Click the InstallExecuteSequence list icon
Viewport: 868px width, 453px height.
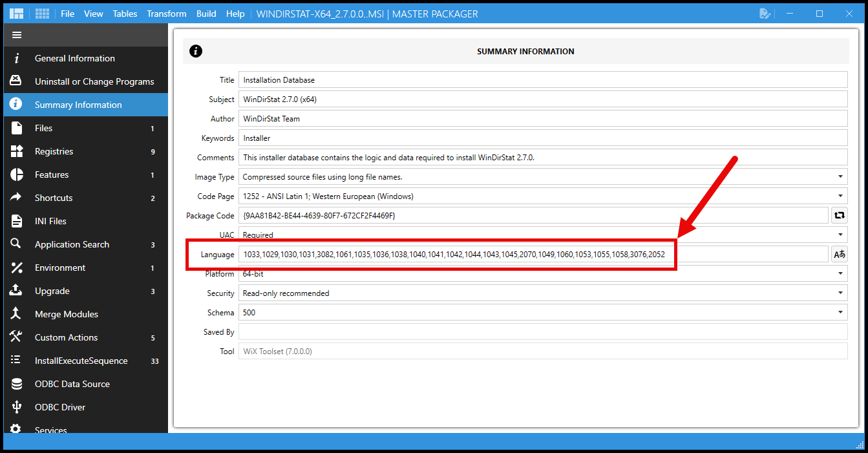pyautogui.click(x=16, y=361)
